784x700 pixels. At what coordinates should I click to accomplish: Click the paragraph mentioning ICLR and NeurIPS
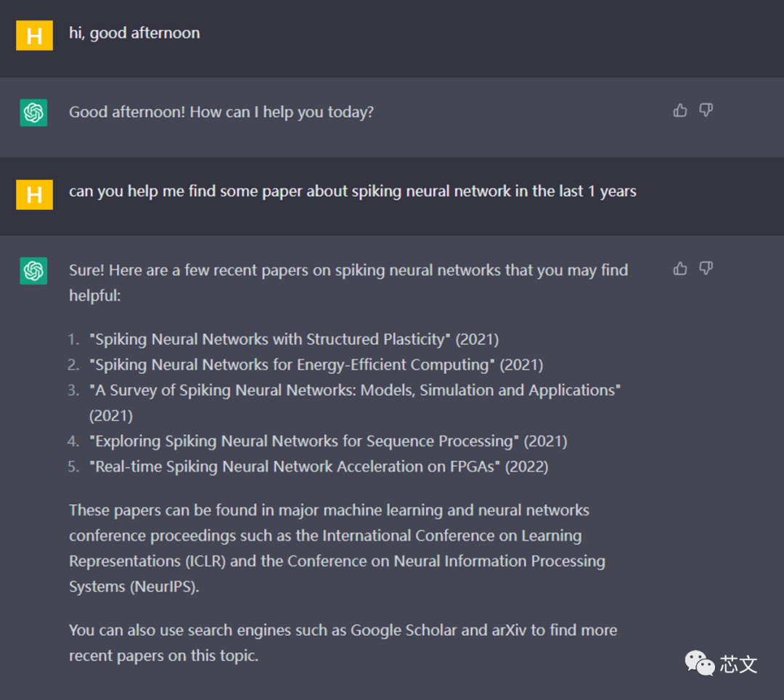pos(337,548)
